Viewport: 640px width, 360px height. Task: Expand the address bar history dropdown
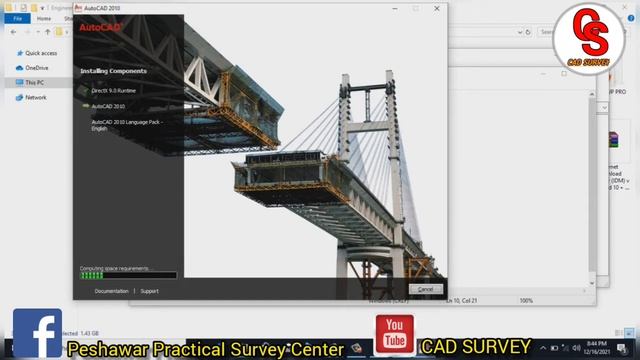(520, 32)
